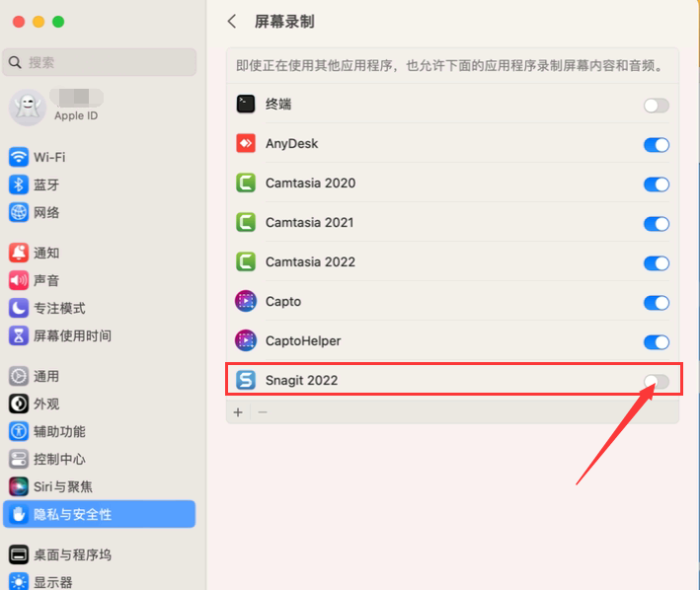700x590 pixels.
Task: Click the 终端 terminal icon
Action: [x=246, y=104]
